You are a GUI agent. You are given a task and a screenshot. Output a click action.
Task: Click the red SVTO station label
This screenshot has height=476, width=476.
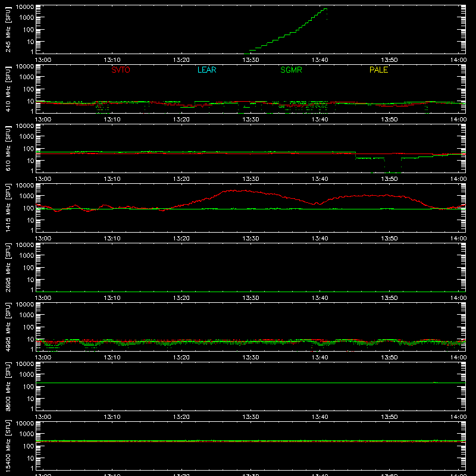click(121, 70)
